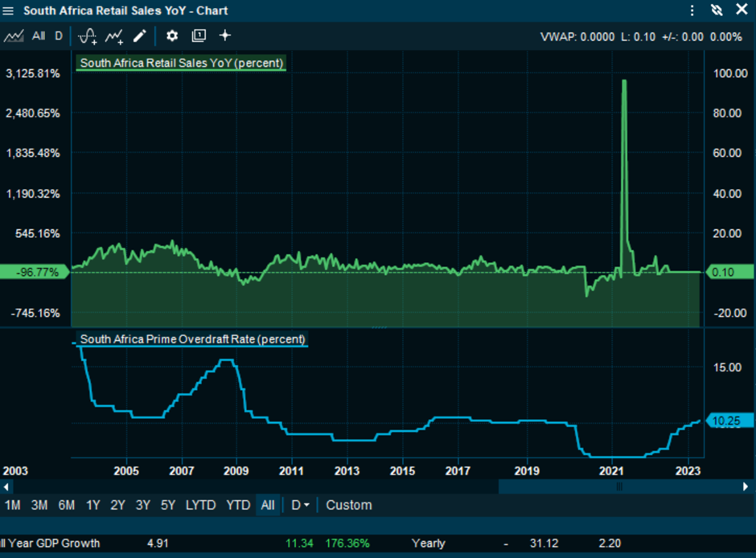Viewport: 756px width, 558px height.
Task: Click the Year GDP Growth row label
Action: pos(50,543)
